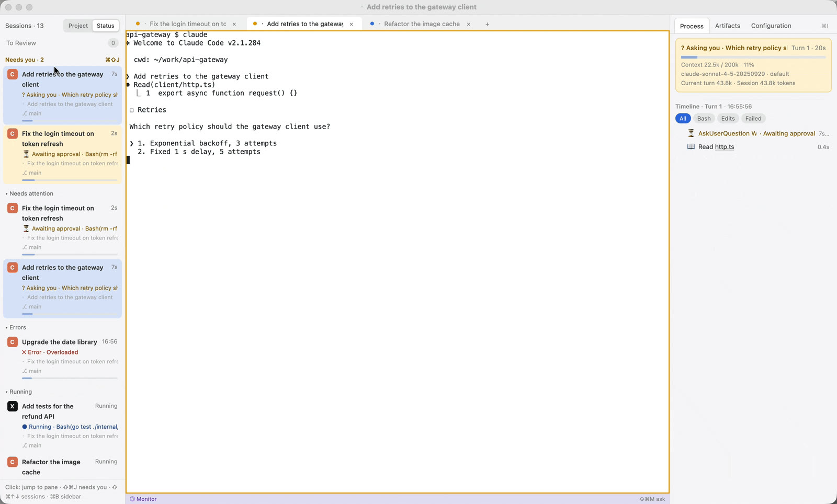This screenshot has width=837, height=504.
Task: Click the orange status dot on Fix the login timeout tab
Action: [x=138, y=24]
